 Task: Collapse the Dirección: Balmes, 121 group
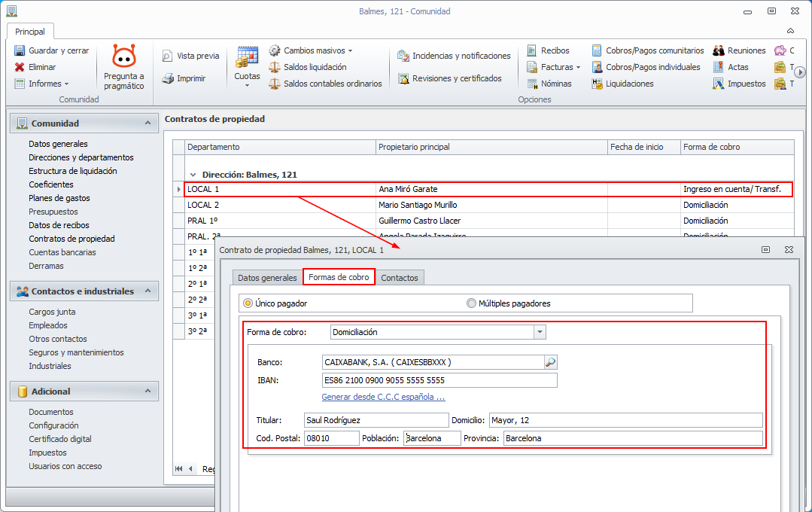pyautogui.click(x=193, y=175)
